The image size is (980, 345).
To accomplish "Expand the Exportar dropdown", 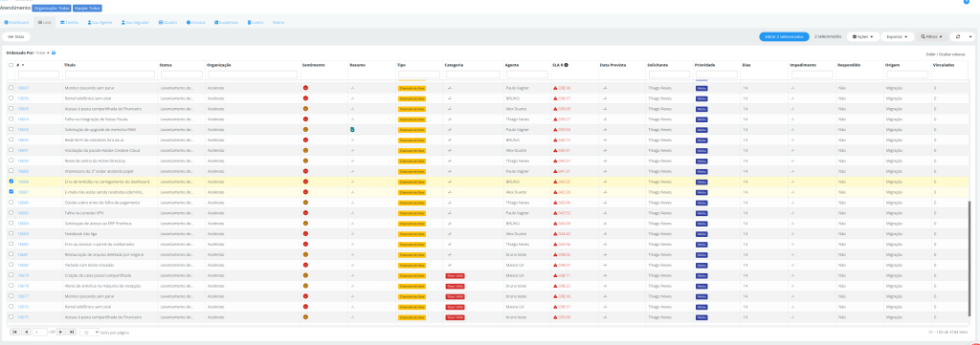I will [x=898, y=37].
